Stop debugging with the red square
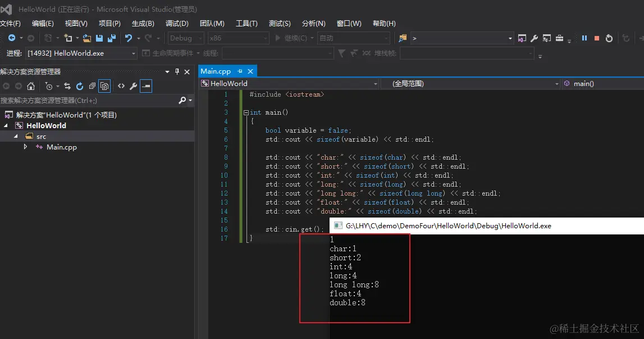The height and width of the screenshot is (339, 644). [596, 38]
